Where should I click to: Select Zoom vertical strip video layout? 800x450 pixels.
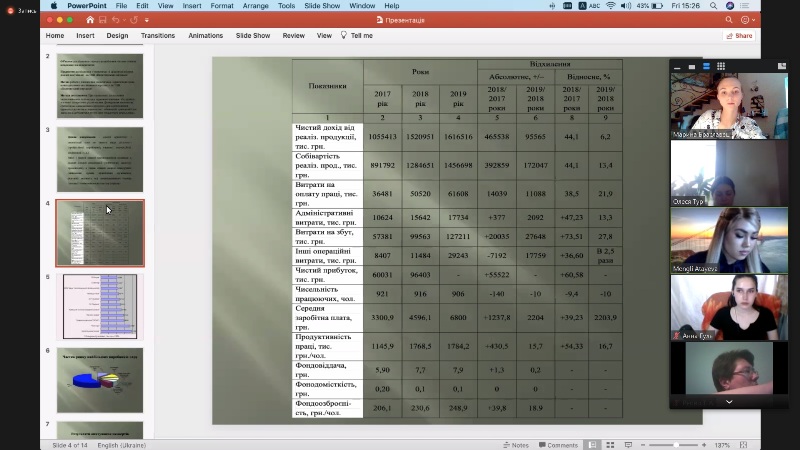pos(706,66)
